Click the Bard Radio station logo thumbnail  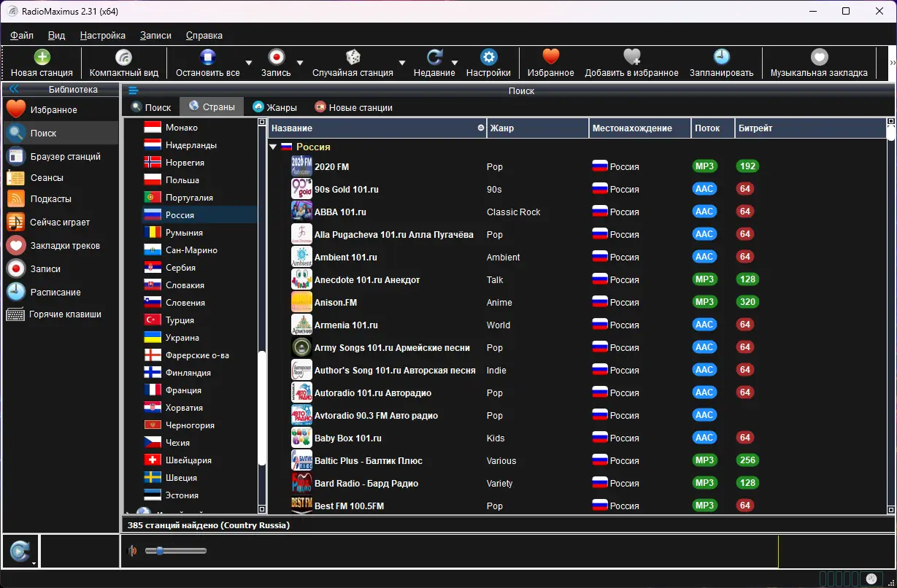[301, 483]
